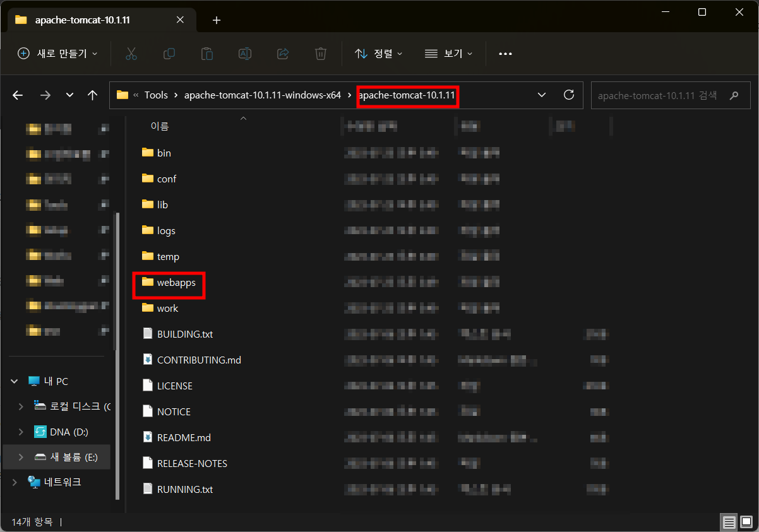This screenshot has width=759, height=532.
Task: Select the NOTICE file
Action: (x=166, y=411)
